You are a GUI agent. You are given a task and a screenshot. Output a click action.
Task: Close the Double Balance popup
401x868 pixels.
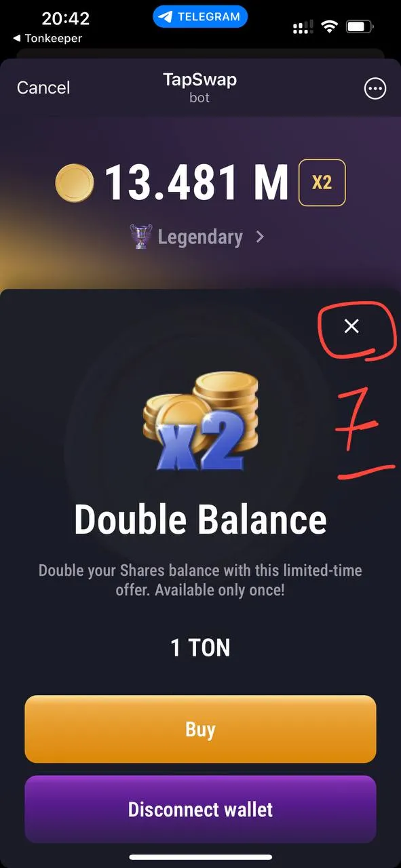click(351, 326)
